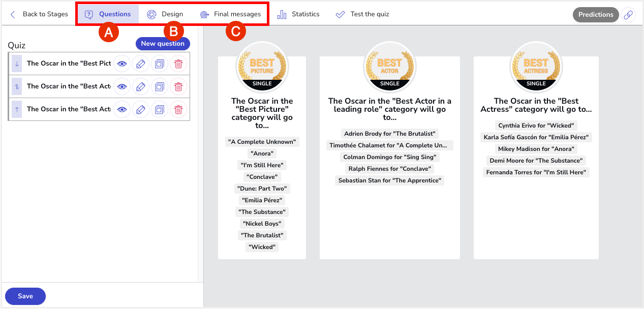Image resolution: width=644 pixels, height=309 pixels.
Task: Choose Mikey Madison for "Anora"
Action: point(536,149)
